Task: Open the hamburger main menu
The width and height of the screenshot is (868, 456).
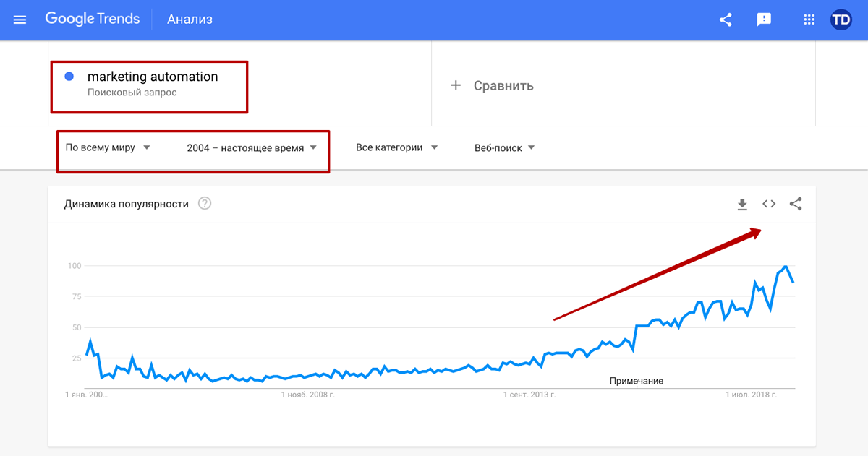Action: [x=20, y=20]
